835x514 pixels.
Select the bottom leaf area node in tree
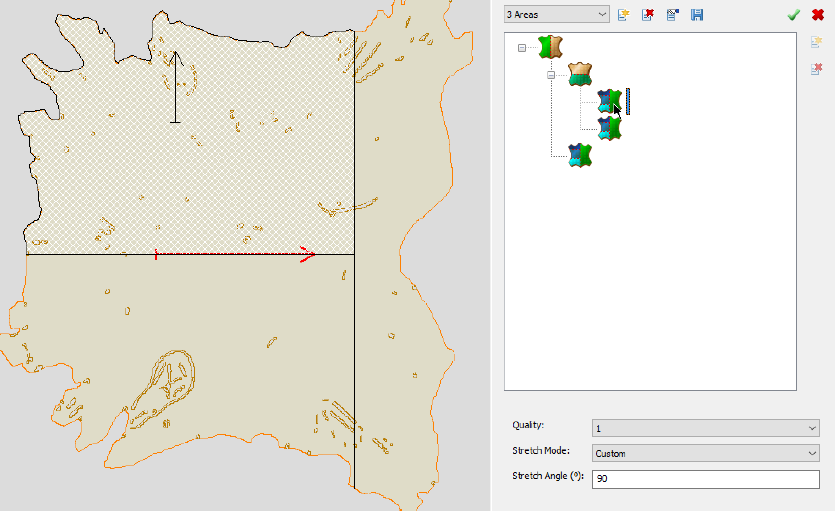coord(580,156)
